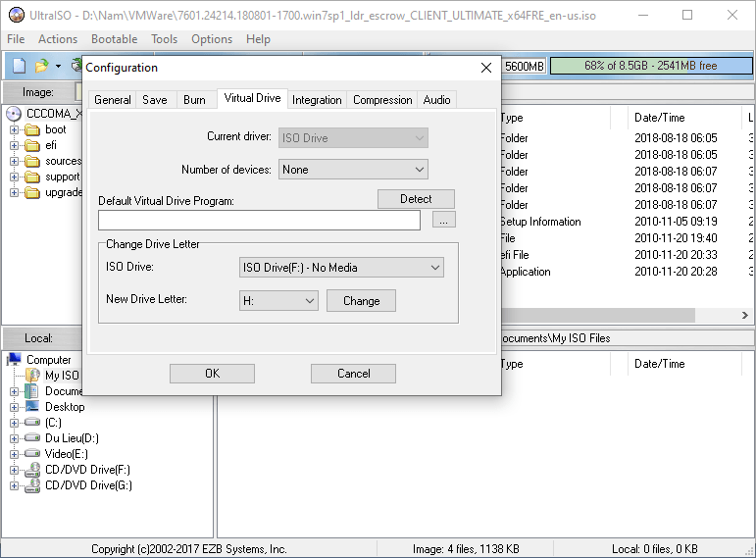Click the Detect button
Image resolution: width=756 pixels, height=558 pixels.
[x=416, y=199]
